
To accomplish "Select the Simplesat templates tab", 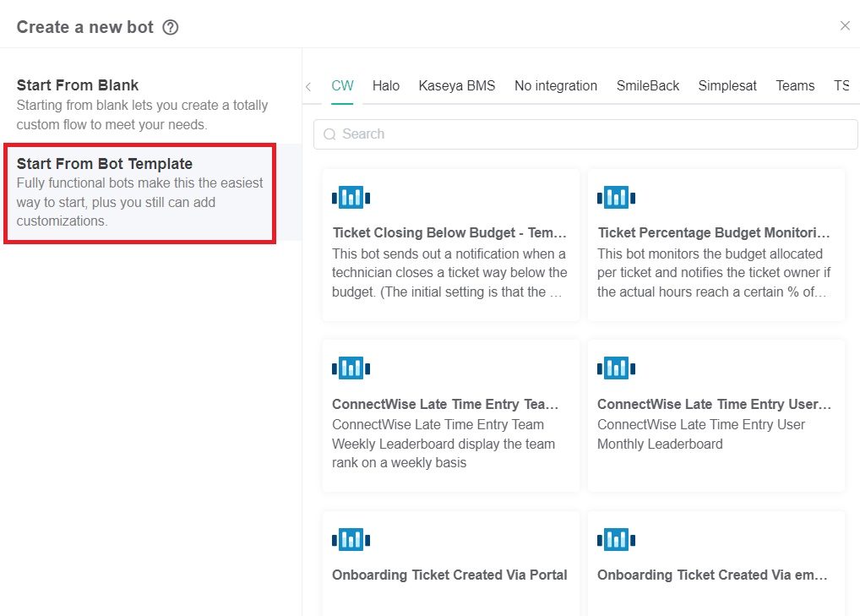I will click(x=727, y=85).
